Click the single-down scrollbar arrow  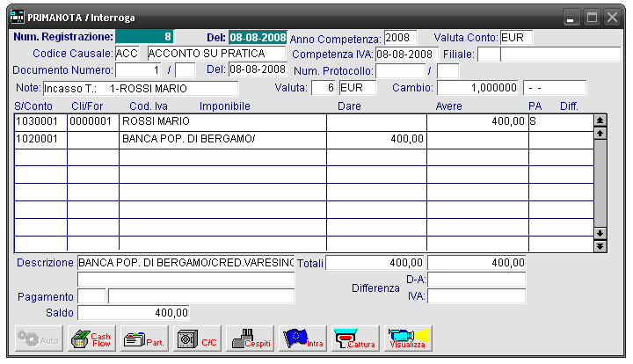pyautogui.click(x=600, y=233)
